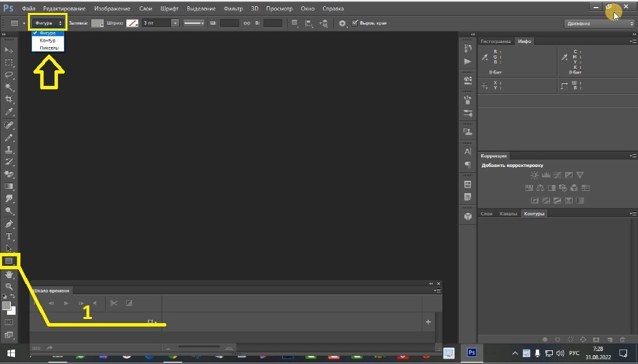The width and height of the screenshot is (638, 364).
Task: Select the Zoom tool in the toolbox
Action: click(x=9, y=286)
